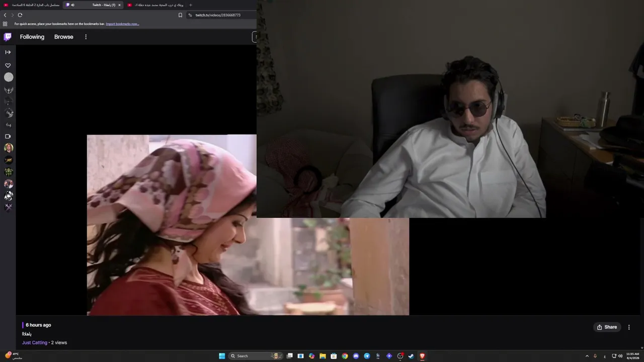View site information icon beside URL

pos(190,15)
